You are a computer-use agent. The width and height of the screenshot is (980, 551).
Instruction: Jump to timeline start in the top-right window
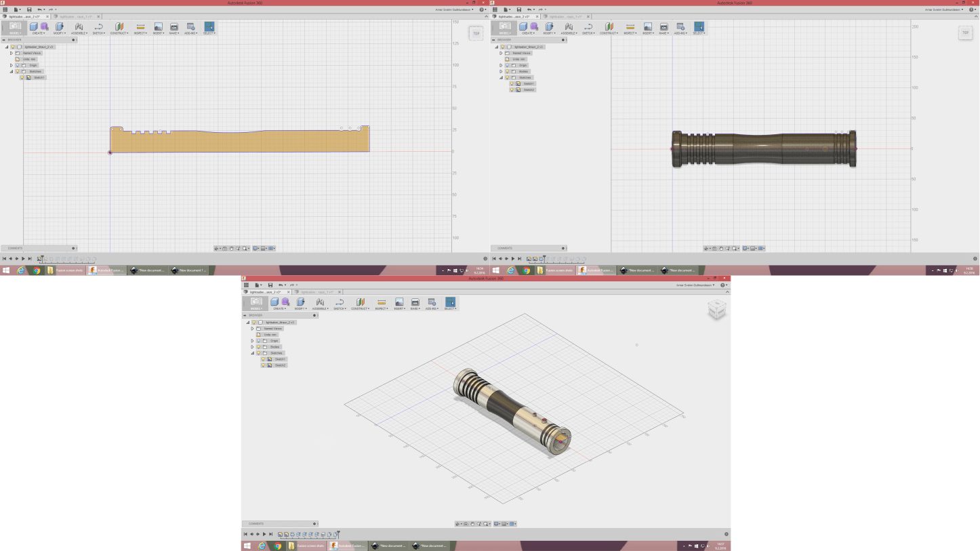coord(494,259)
